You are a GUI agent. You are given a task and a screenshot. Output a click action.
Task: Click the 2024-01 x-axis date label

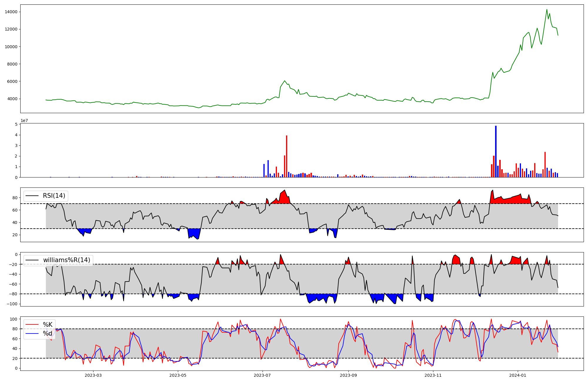517,375
